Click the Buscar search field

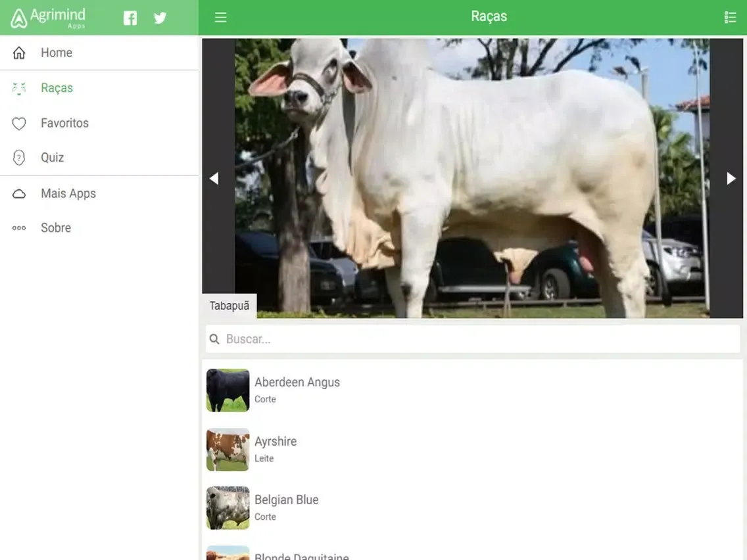pyautogui.click(x=473, y=339)
